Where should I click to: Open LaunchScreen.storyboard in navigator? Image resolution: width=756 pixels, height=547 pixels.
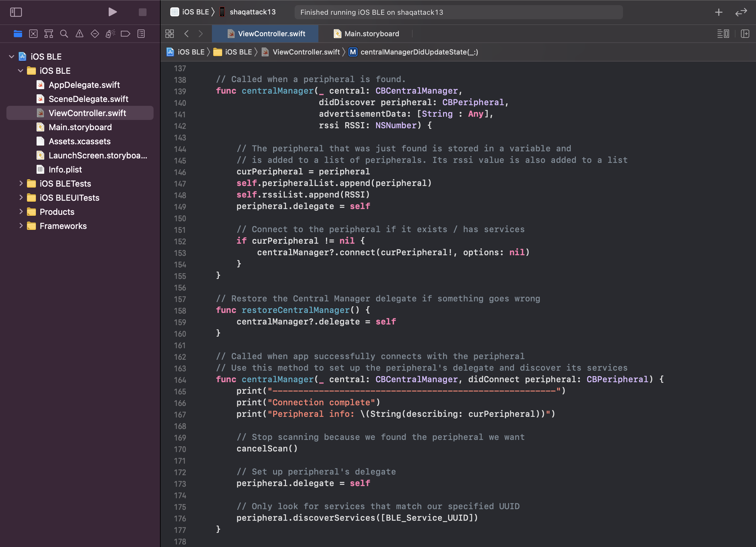coord(80,155)
